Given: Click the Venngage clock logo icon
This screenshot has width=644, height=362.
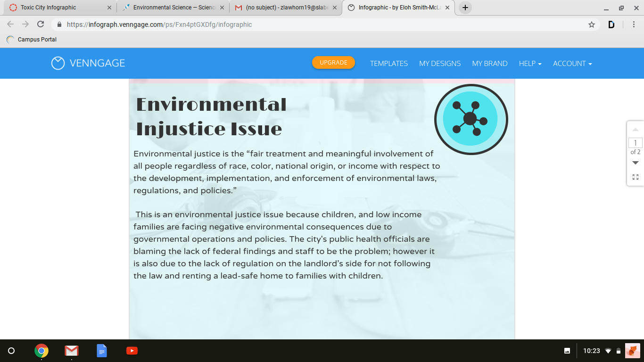Looking at the screenshot, I should pos(58,63).
